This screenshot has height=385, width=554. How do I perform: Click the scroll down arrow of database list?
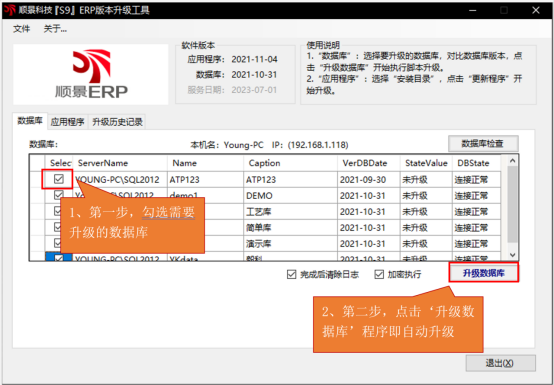click(513, 255)
